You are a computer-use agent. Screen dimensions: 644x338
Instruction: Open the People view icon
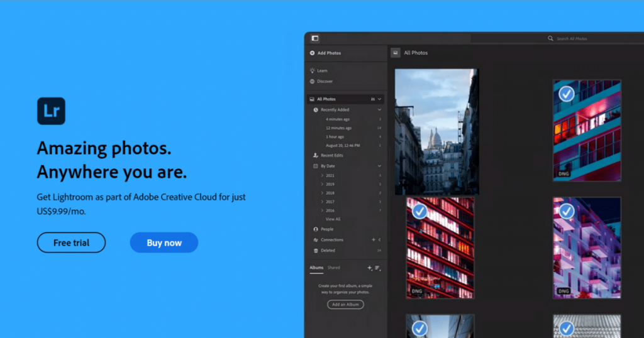point(315,229)
